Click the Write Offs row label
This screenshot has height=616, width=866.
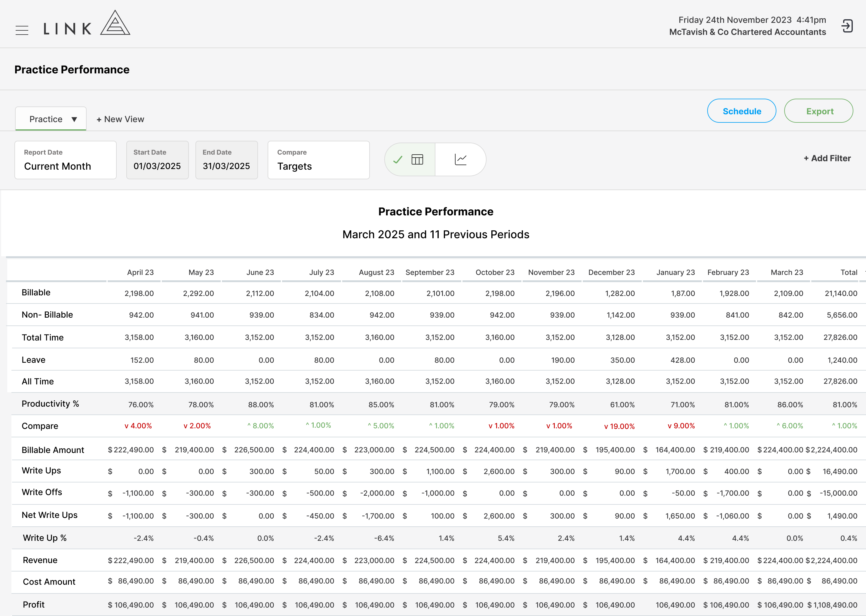click(x=42, y=492)
